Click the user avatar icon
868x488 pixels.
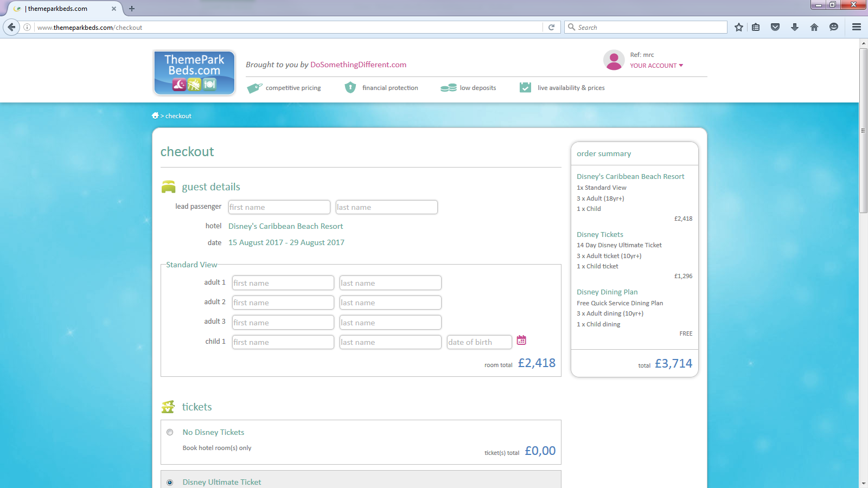(x=614, y=60)
